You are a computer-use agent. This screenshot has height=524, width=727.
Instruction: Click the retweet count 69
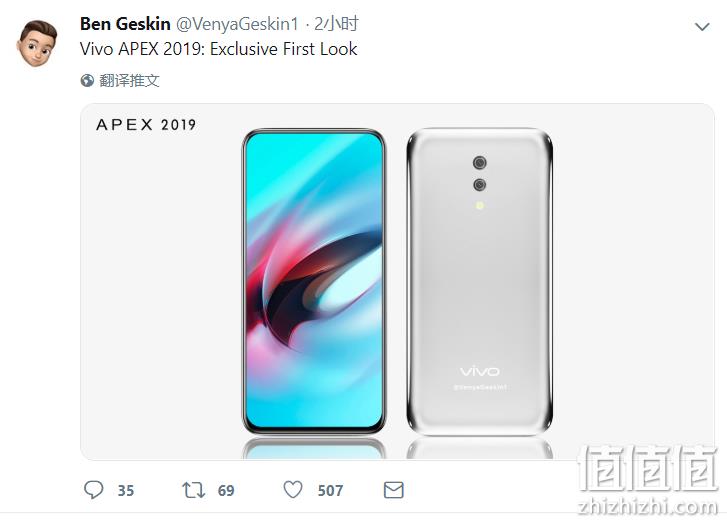(226, 491)
